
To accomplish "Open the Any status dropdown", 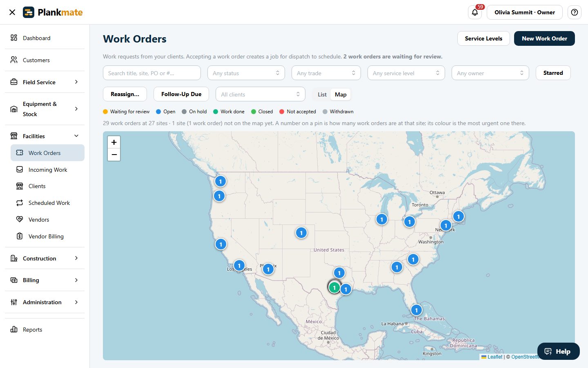I will pyautogui.click(x=246, y=73).
